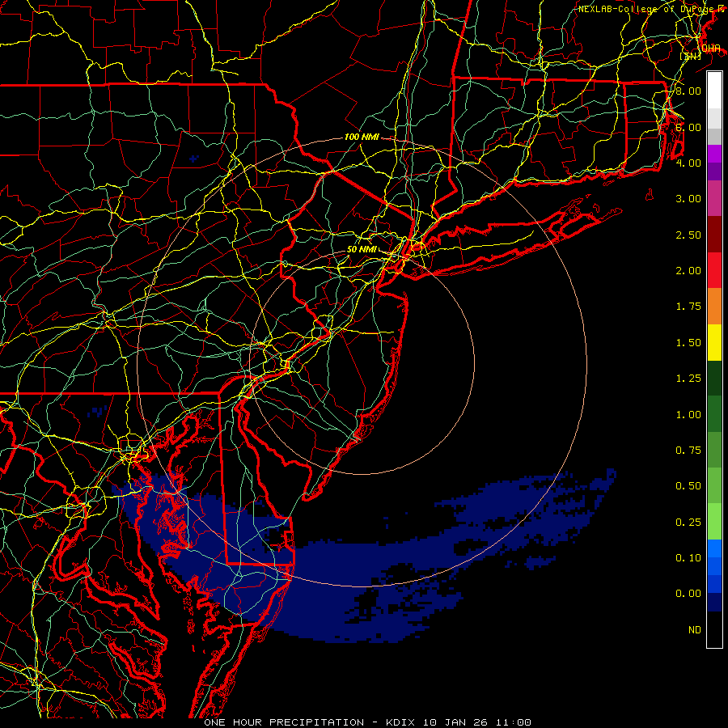728x728 pixels.
Task: Click the 8.00 legend value
Action: [688, 91]
